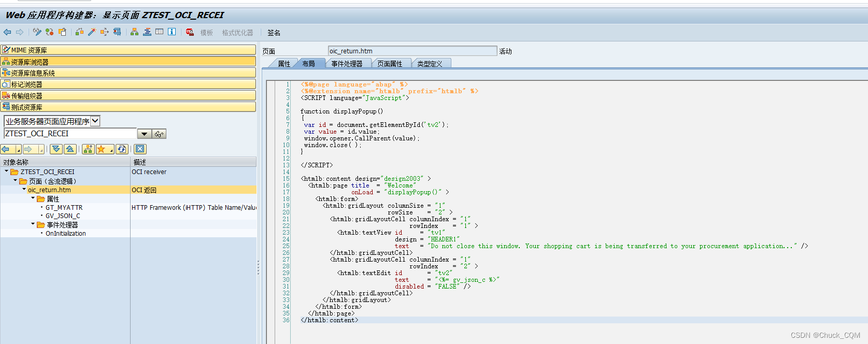
Task: Switch to the 类型定义 tab
Action: point(430,64)
